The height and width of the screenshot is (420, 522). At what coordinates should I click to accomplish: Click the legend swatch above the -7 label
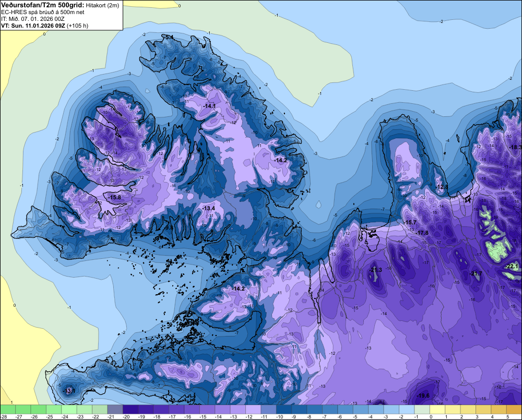click(x=330, y=410)
